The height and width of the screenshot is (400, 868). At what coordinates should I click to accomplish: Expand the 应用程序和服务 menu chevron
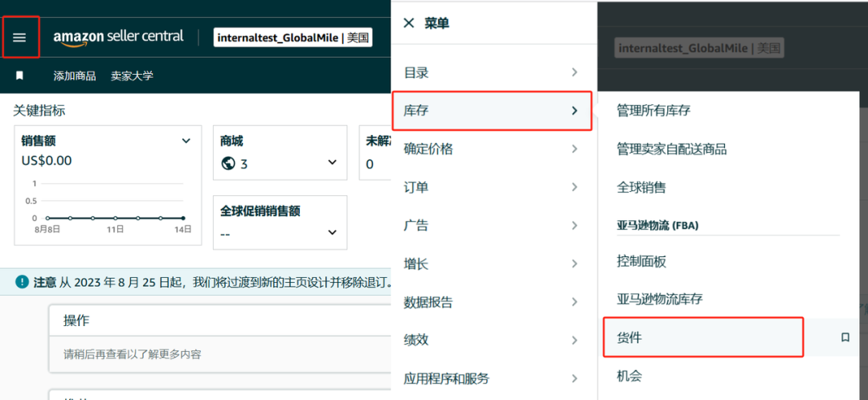coord(575,378)
